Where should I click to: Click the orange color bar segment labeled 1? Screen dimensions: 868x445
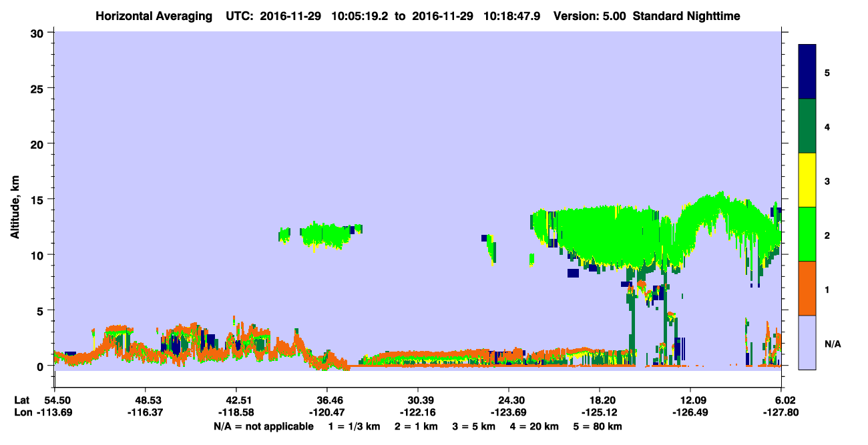click(x=807, y=288)
